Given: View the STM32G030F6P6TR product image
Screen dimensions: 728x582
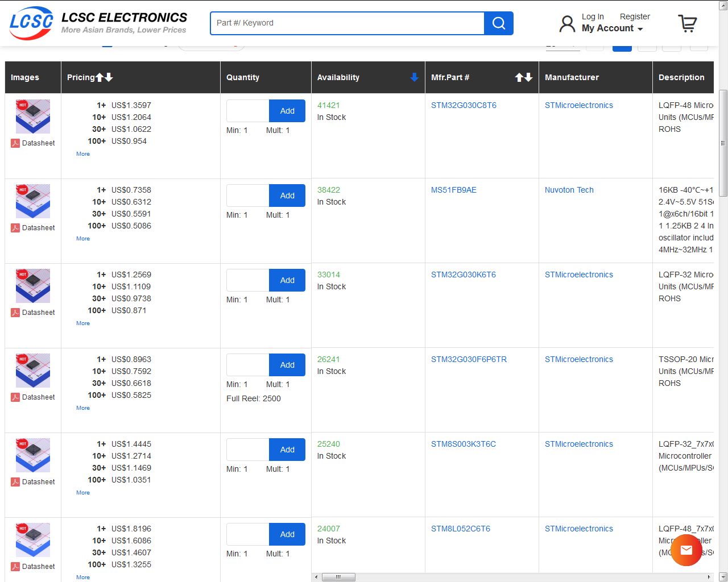Looking at the screenshot, I should point(33,371).
